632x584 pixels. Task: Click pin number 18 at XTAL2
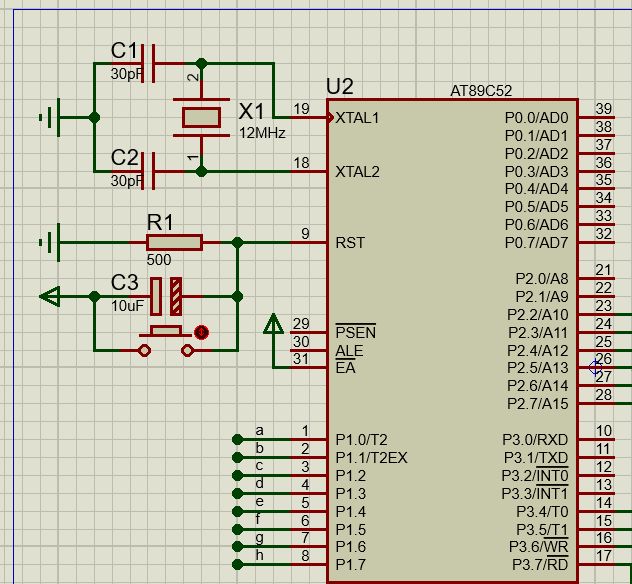point(301,163)
